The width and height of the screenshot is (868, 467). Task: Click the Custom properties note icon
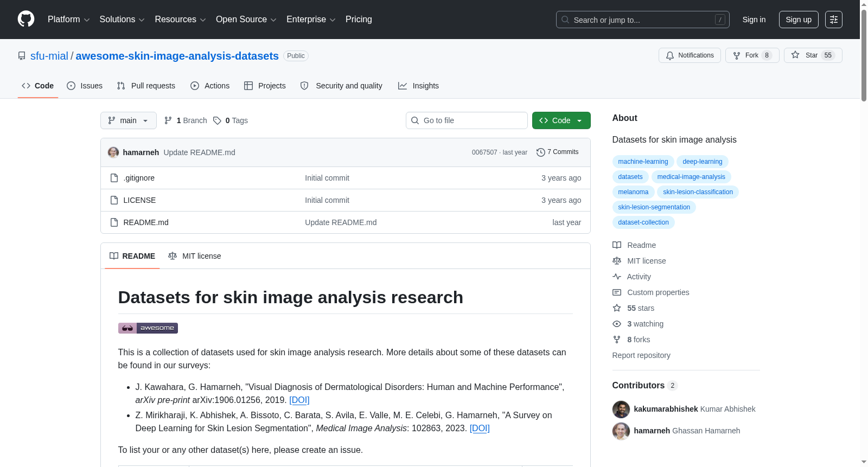point(617,292)
